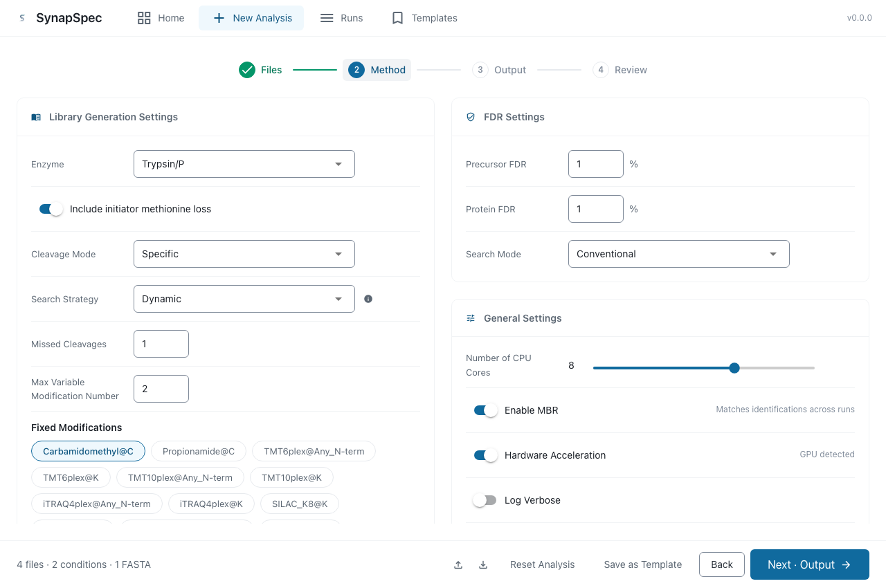Image resolution: width=886 pixels, height=588 pixels.
Task: Click the Templates bookmark icon
Action: [x=397, y=18]
